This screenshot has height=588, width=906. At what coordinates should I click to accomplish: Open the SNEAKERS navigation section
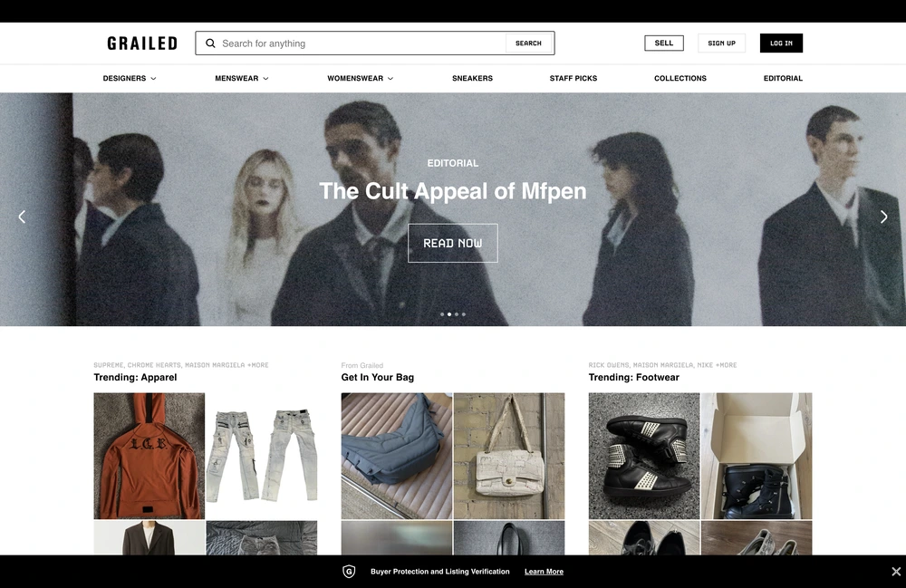(x=472, y=78)
